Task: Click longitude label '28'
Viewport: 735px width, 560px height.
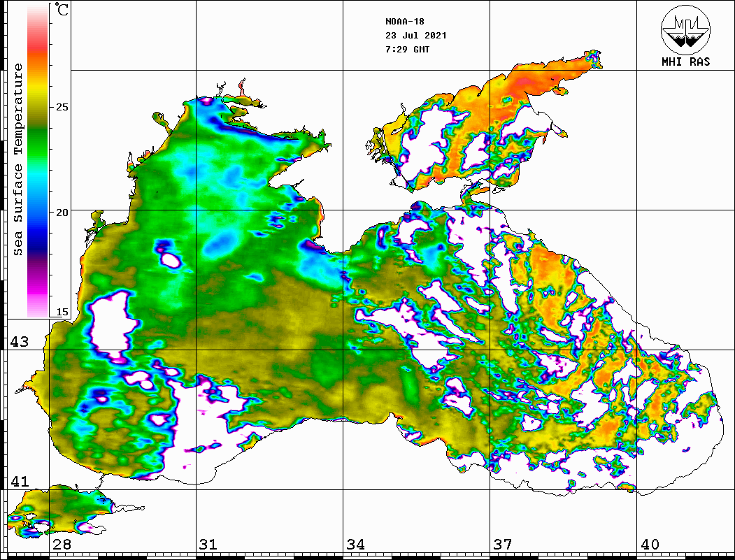Action: tap(62, 545)
